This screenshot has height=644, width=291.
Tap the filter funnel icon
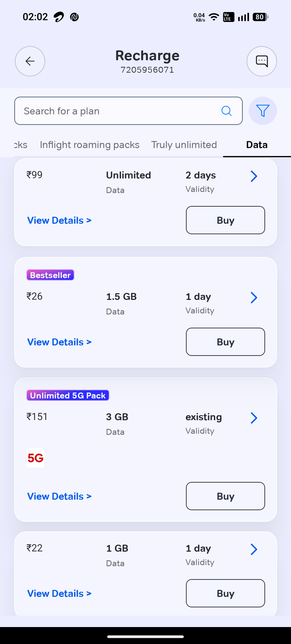[x=263, y=111]
